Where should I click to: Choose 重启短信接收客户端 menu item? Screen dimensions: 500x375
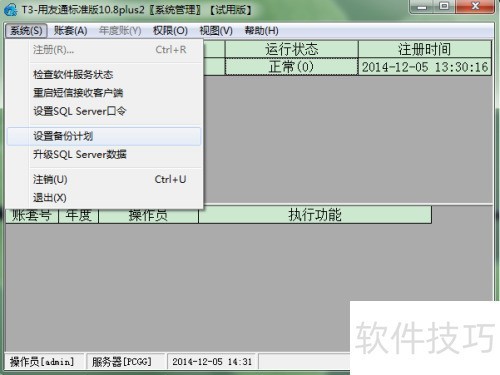tap(104, 93)
